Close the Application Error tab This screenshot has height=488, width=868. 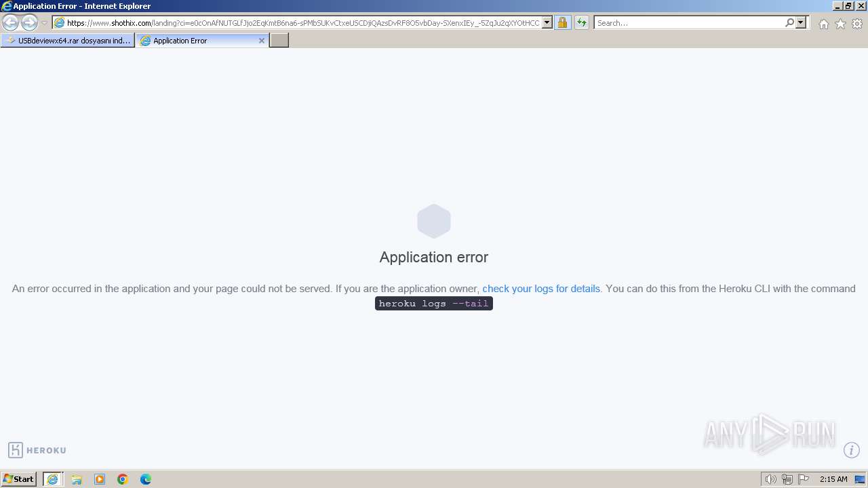tap(262, 41)
